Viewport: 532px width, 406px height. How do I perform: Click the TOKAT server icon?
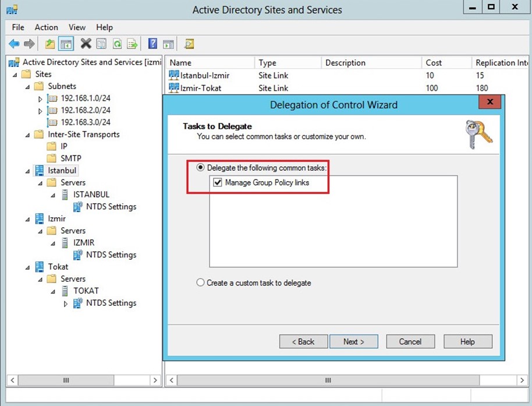click(x=65, y=291)
